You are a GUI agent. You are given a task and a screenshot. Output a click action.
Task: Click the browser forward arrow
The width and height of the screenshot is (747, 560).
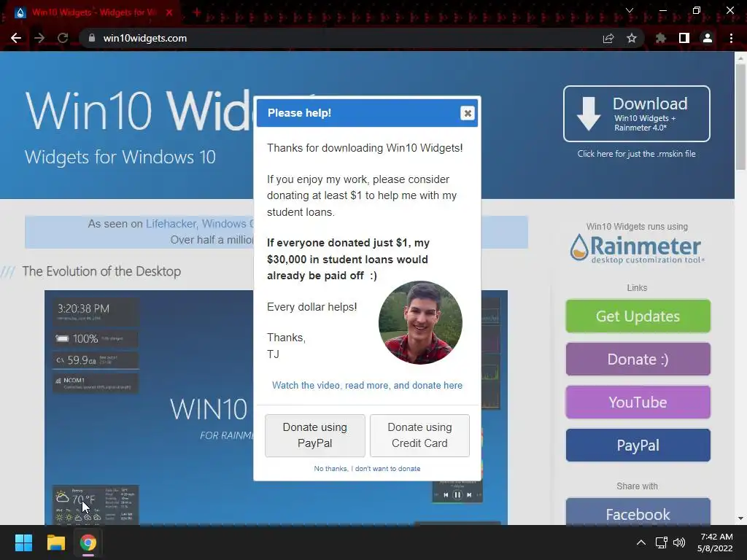click(39, 38)
